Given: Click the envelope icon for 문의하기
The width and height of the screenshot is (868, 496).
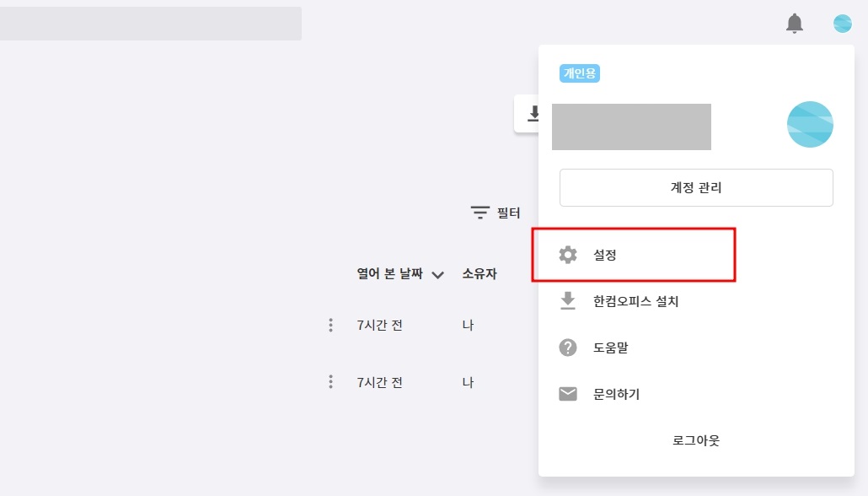Looking at the screenshot, I should click(567, 394).
